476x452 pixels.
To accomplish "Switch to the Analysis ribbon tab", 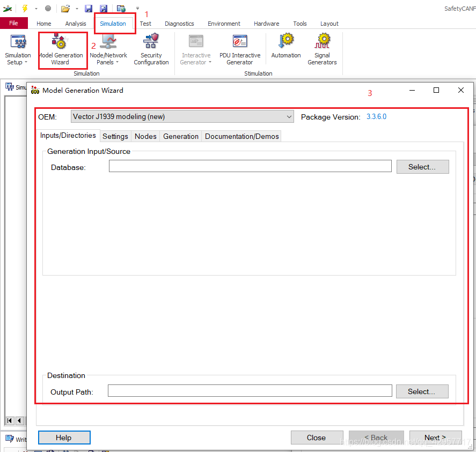I will pyautogui.click(x=76, y=24).
